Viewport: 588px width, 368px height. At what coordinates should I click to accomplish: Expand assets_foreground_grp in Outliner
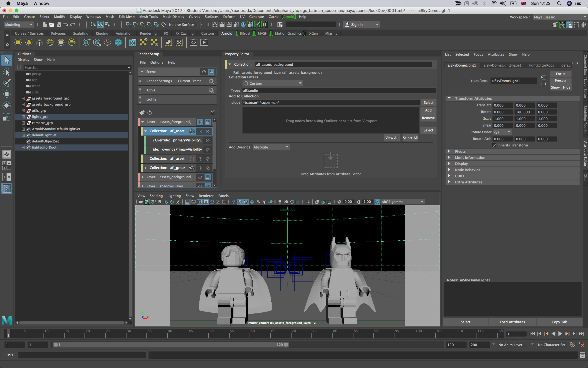pyautogui.click(x=23, y=98)
